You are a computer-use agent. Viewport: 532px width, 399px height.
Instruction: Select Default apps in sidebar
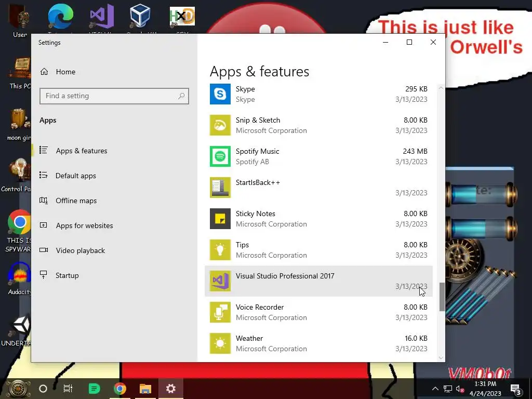(76, 176)
